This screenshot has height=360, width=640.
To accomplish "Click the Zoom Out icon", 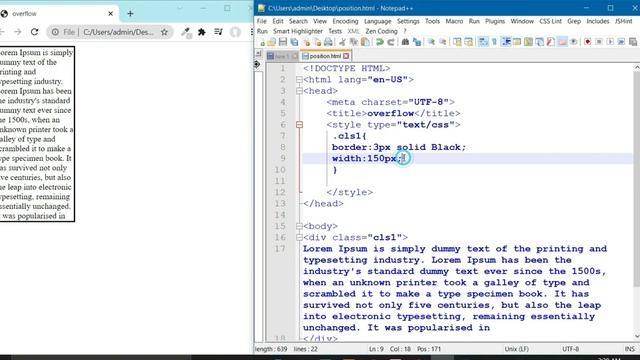I will [x=442, y=42].
